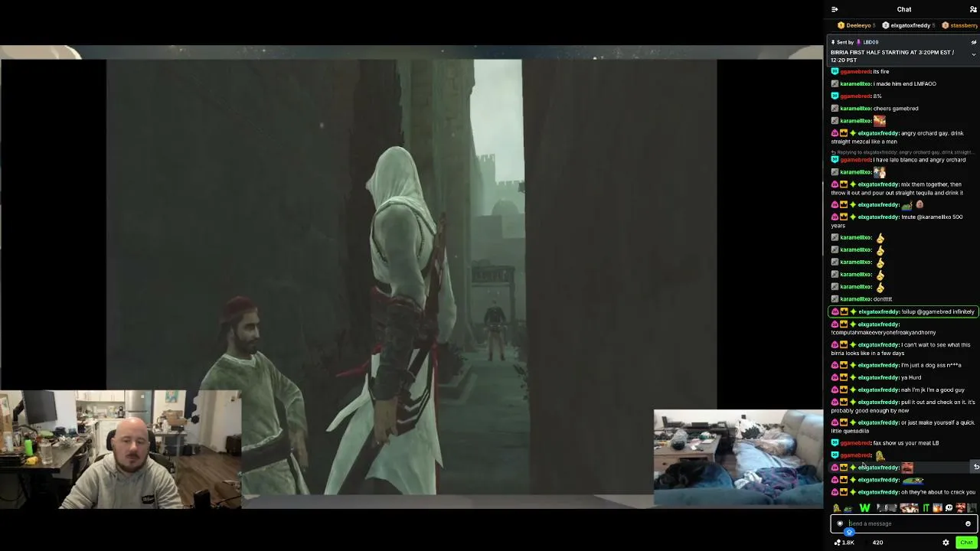The width and height of the screenshot is (980, 551).
Task: Open the channel points 1.8K balance
Action: [x=844, y=543]
